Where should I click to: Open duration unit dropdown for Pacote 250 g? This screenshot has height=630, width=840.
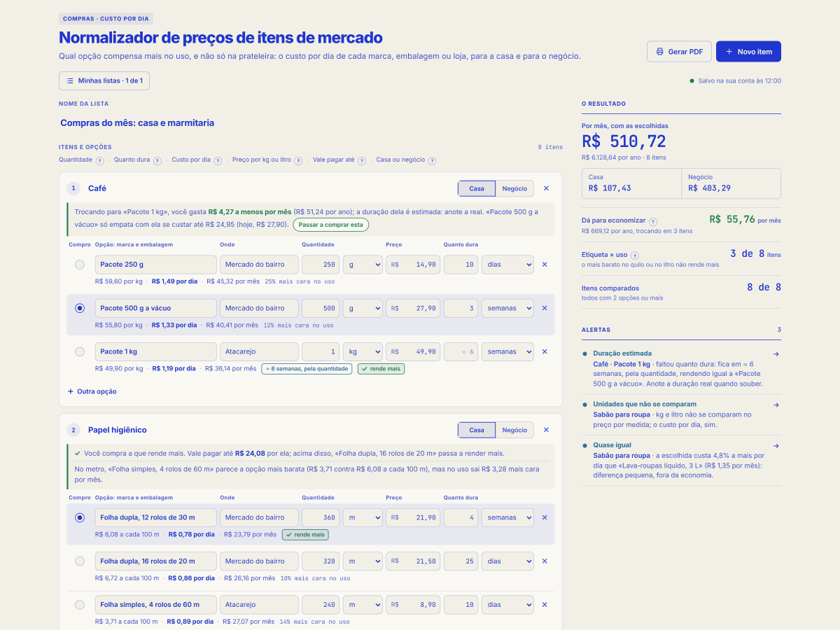click(507, 265)
